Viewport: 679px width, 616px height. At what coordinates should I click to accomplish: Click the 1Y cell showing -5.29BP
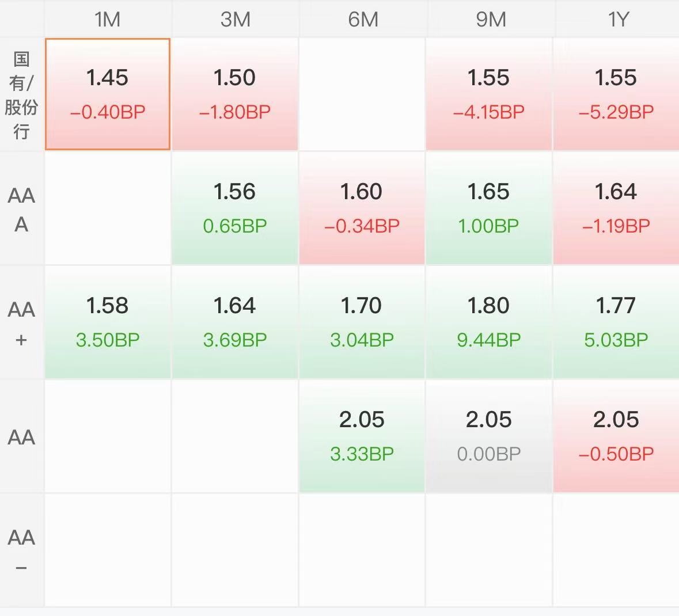click(x=616, y=94)
